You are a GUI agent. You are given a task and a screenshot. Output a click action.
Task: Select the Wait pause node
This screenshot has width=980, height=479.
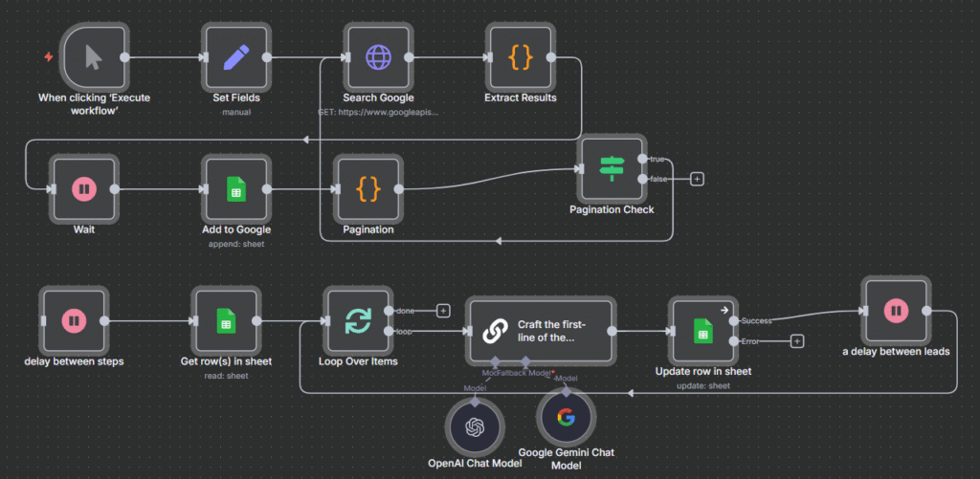point(83,189)
